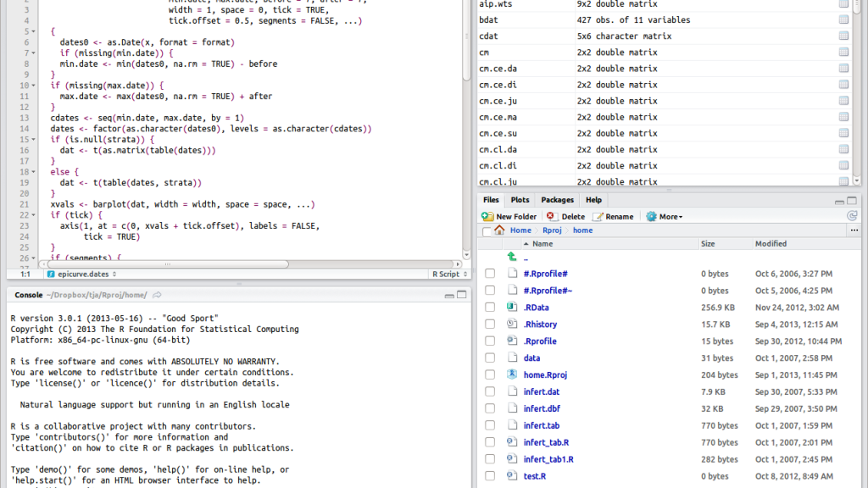Check the #.Rprofile#~ file checkbox
This screenshot has width=868, height=488.
coord(490,291)
